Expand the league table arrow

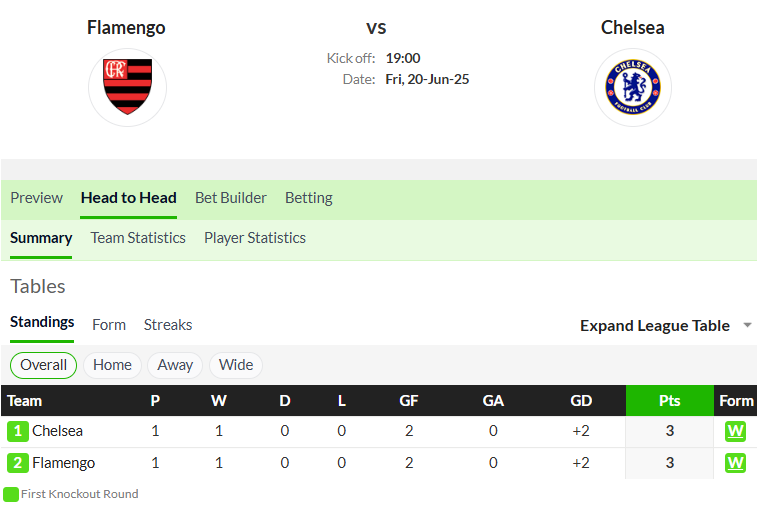click(x=747, y=325)
